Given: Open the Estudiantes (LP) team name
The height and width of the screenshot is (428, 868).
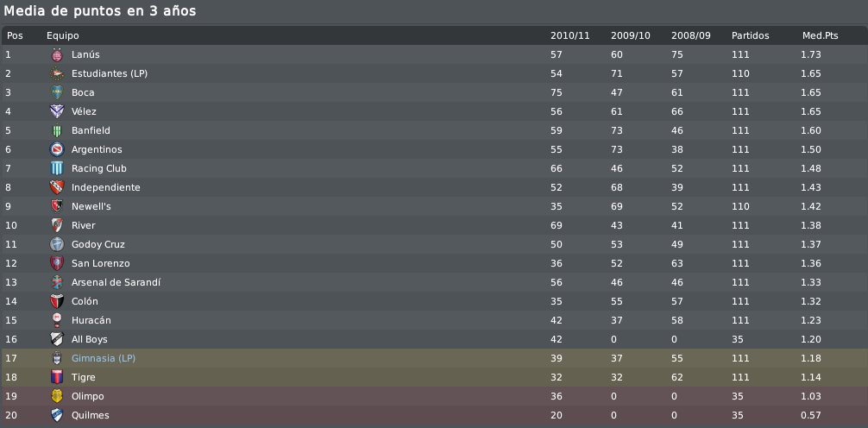Looking at the screenshot, I should pos(110,73).
